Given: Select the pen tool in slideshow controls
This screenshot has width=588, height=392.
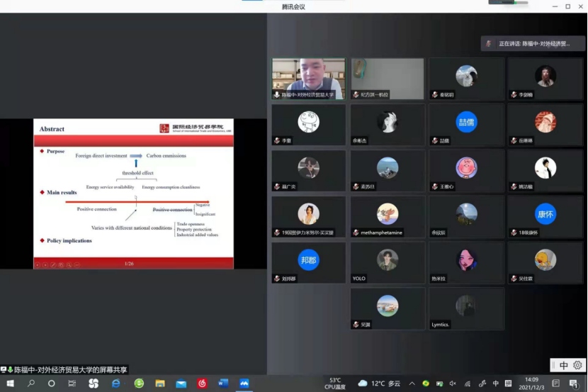Looking at the screenshot, I should click(53, 264).
